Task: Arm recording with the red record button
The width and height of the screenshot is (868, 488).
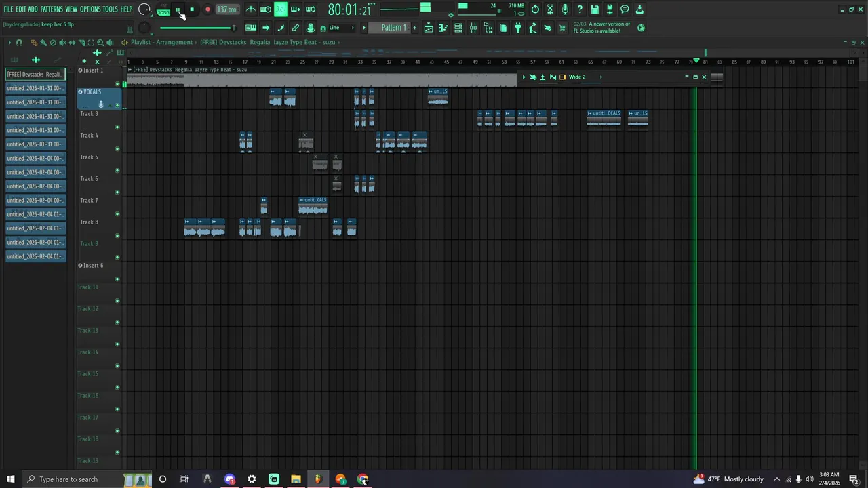Action: (x=208, y=9)
